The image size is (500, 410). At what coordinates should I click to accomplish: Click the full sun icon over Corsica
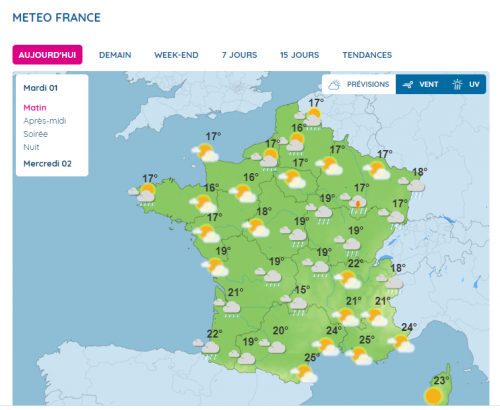point(433,396)
